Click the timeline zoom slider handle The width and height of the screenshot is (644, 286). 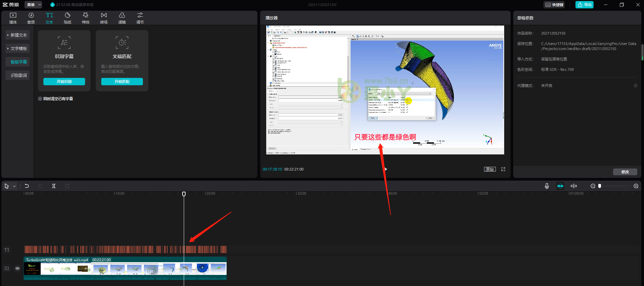[x=600, y=186]
